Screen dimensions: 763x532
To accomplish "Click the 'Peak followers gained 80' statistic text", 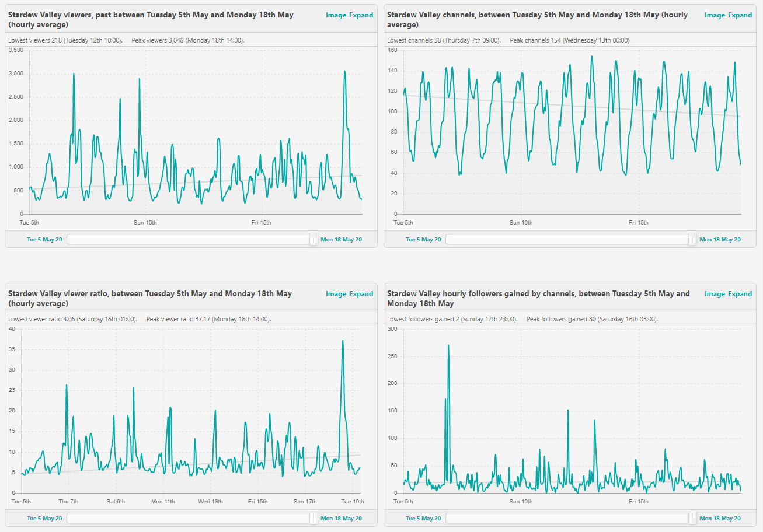I will click(592, 319).
